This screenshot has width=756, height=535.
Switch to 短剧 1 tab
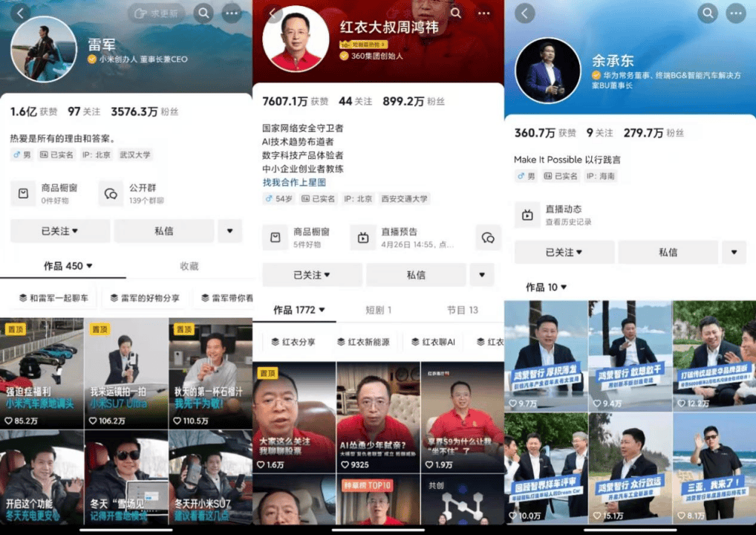tap(379, 310)
